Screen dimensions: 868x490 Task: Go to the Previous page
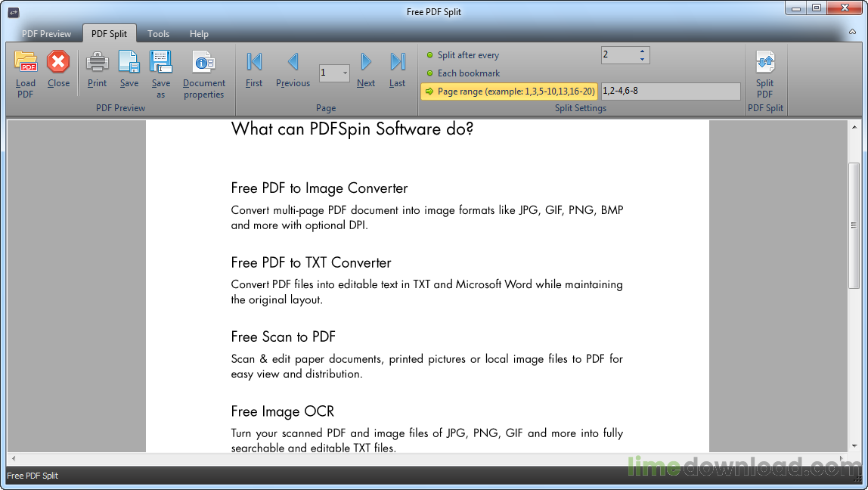tap(293, 63)
